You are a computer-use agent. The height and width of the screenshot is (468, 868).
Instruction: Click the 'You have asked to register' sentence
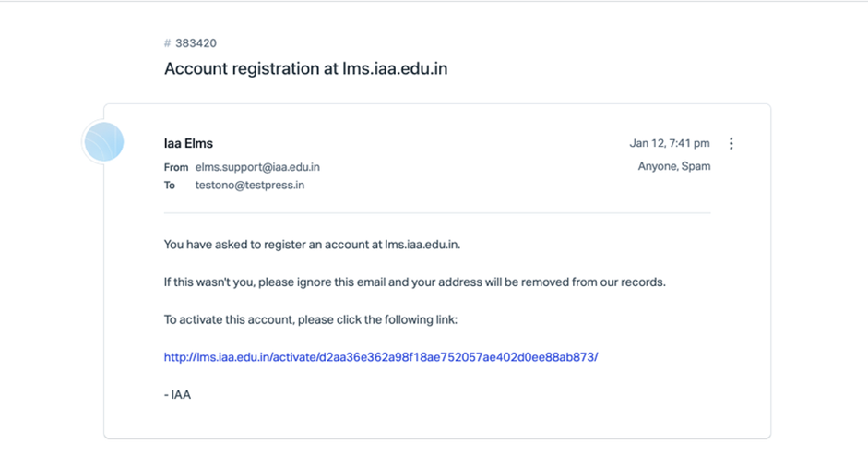(x=312, y=245)
